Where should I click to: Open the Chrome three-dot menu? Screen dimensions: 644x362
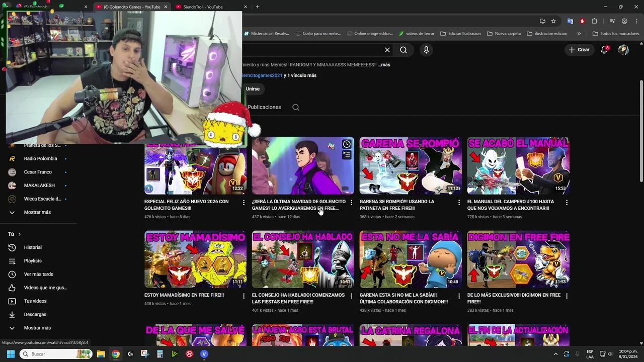click(x=635, y=21)
